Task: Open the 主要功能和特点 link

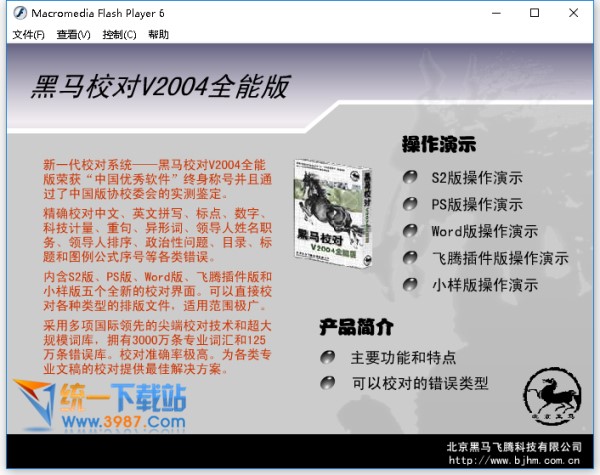Action: click(403, 357)
